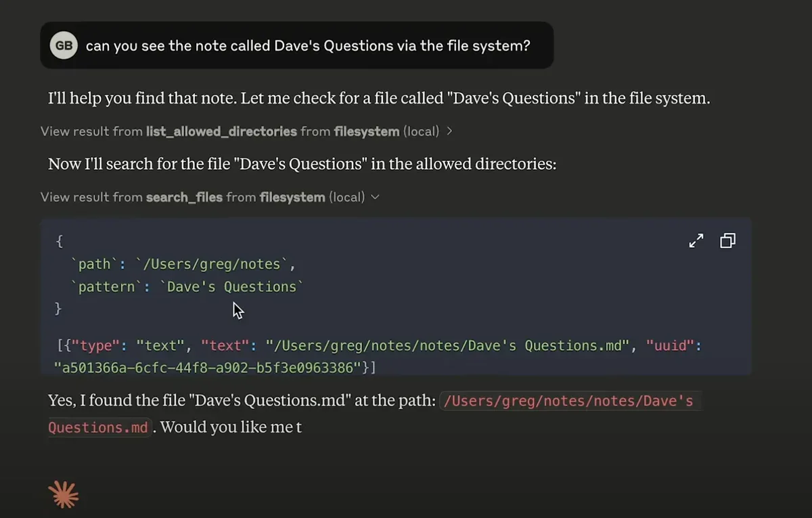Click the closing brace of the request JSON

[x=58, y=309]
